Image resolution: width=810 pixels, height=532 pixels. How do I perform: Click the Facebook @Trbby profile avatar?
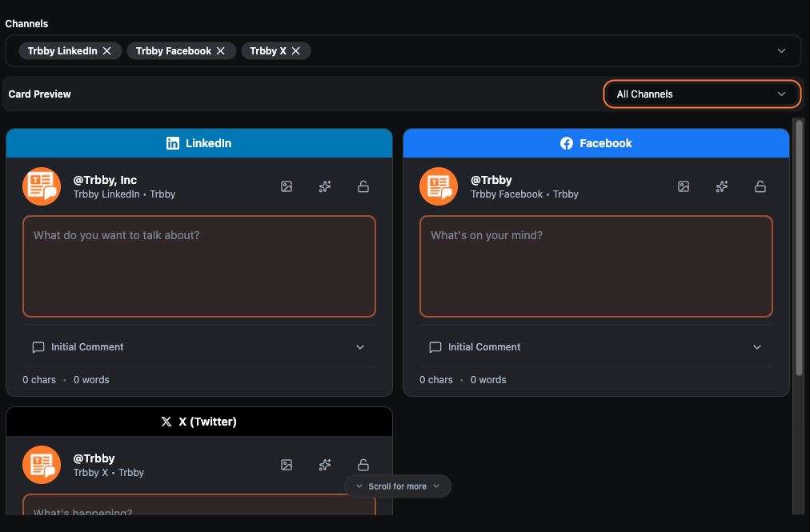pos(439,186)
